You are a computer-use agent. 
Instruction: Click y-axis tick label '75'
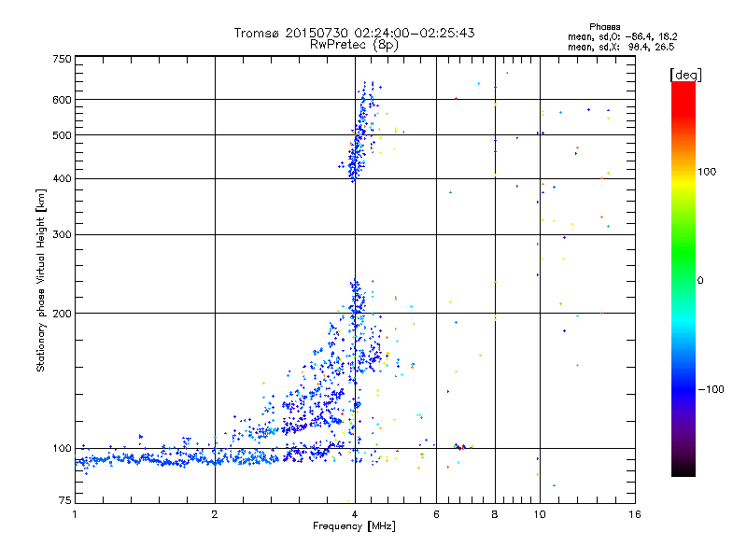pyautogui.click(x=65, y=500)
